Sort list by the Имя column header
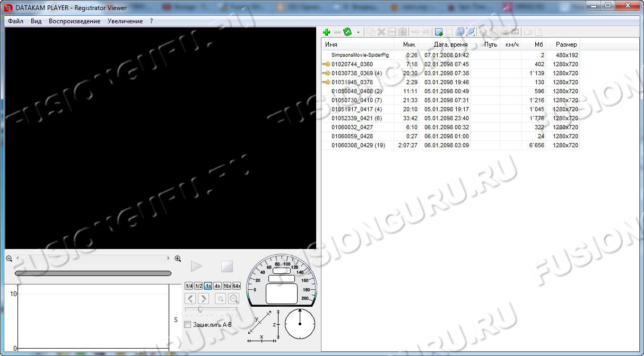This screenshot has height=356, width=644. (x=358, y=44)
